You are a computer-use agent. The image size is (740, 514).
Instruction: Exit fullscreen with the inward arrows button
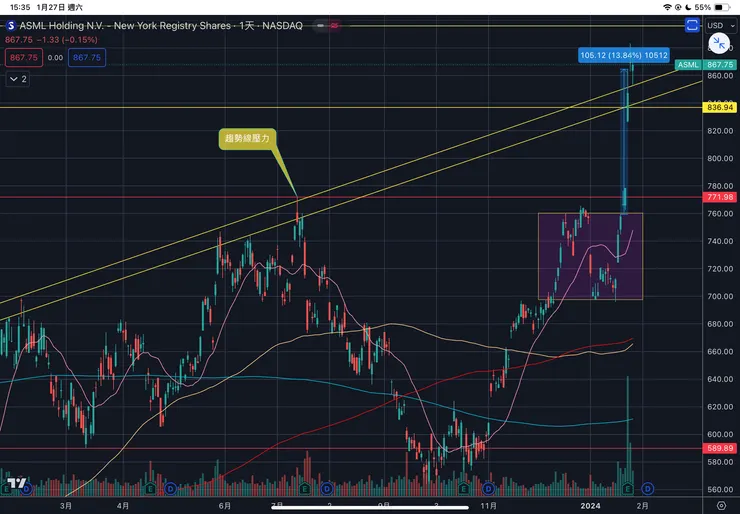click(x=719, y=44)
